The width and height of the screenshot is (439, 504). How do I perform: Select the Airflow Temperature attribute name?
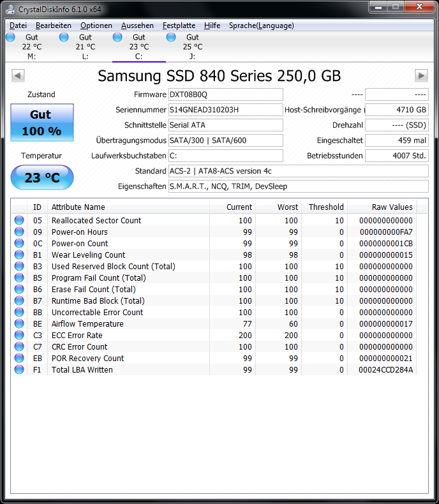tap(87, 323)
